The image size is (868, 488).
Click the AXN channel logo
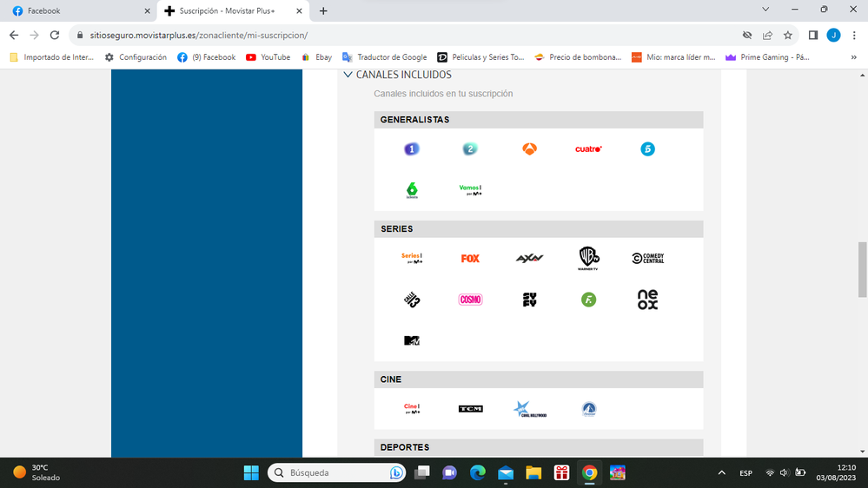tap(529, 259)
